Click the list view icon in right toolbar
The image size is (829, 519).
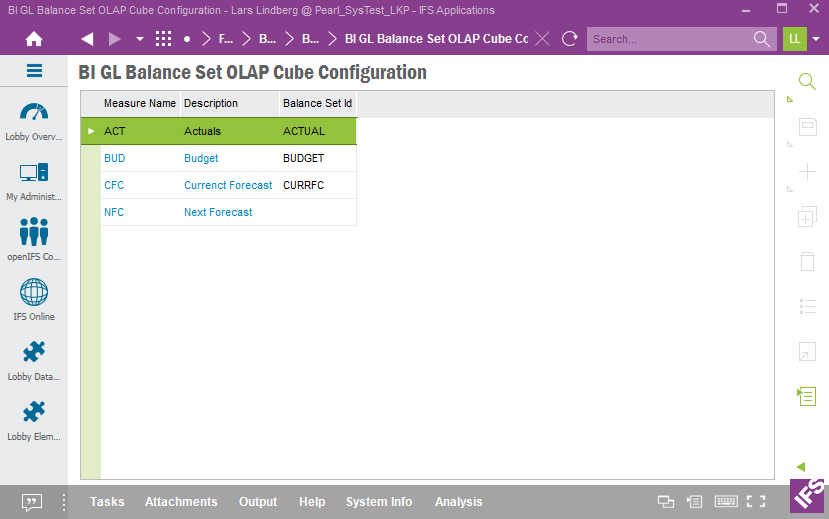point(807,307)
